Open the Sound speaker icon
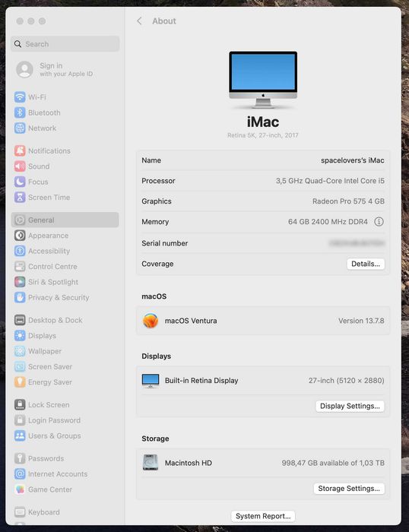The height and width of the screenshot is (532, 409). click(x=20, y=166)
